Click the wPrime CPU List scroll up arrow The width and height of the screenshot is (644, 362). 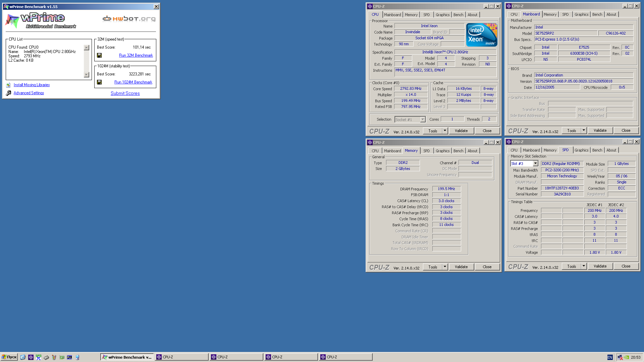pyautogui.click(x=87, y=48)
